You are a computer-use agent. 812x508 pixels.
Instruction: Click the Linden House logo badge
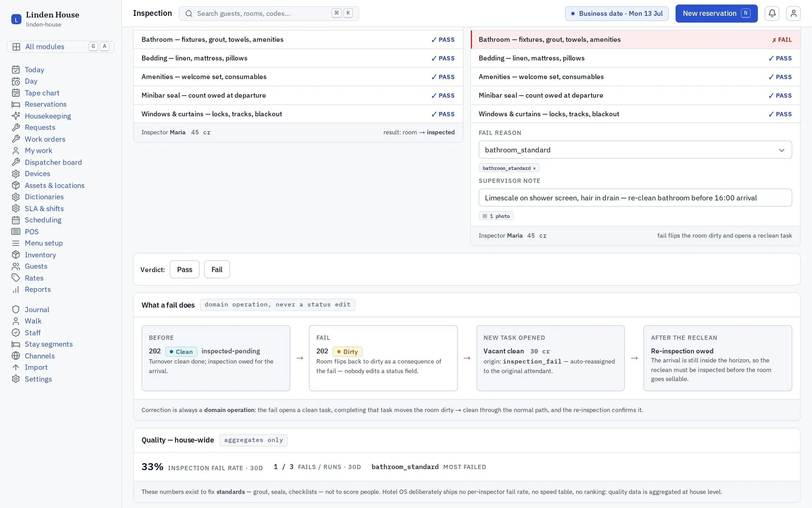point(16,19)
